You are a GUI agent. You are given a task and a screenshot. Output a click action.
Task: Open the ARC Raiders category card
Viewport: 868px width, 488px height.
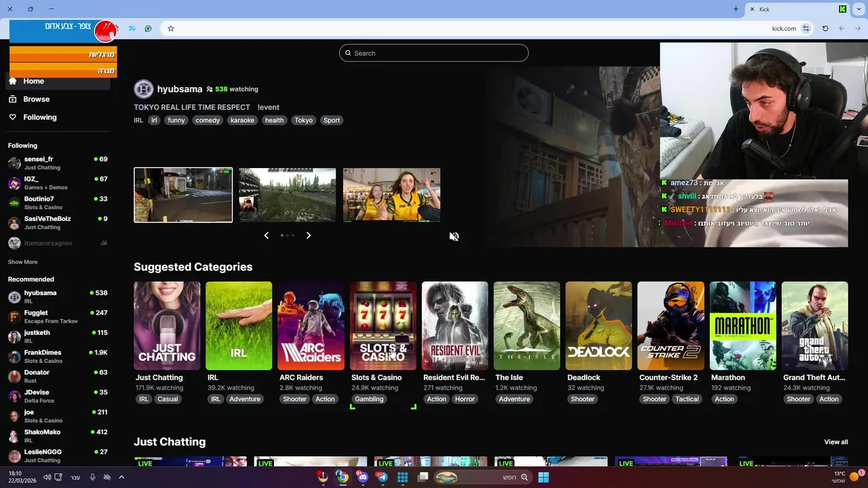[311, 326]
